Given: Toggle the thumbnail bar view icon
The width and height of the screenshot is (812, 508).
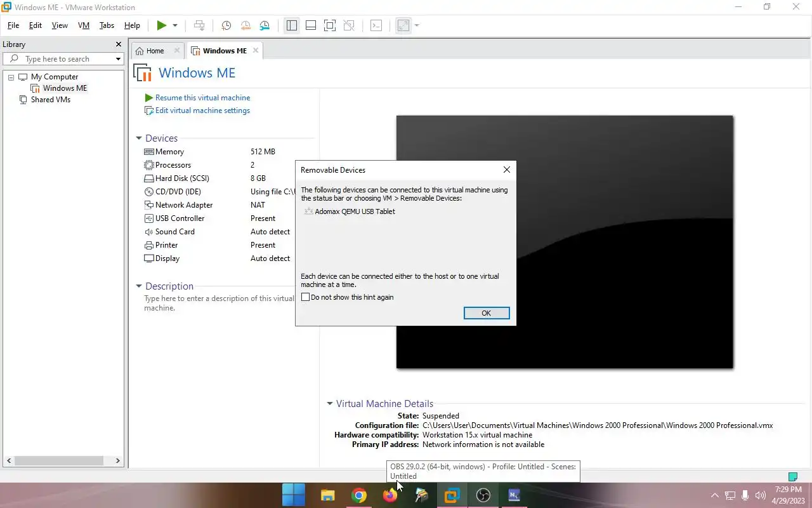Looking at the screenshot, I should [x=311, y=25].
